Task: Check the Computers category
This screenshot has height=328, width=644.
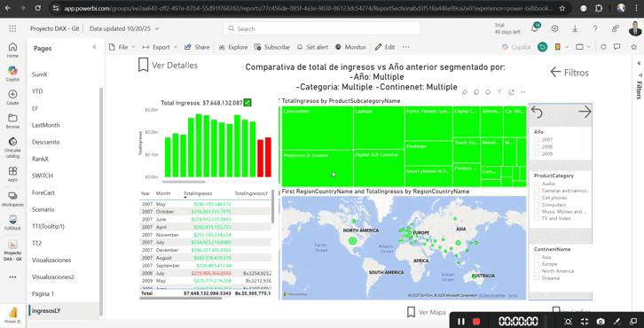Action: (x=537, y=205)
